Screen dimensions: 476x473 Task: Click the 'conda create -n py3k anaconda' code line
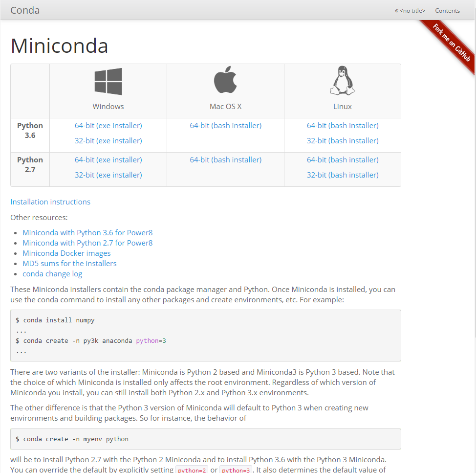pyautogui.click(x=91, y=341)
